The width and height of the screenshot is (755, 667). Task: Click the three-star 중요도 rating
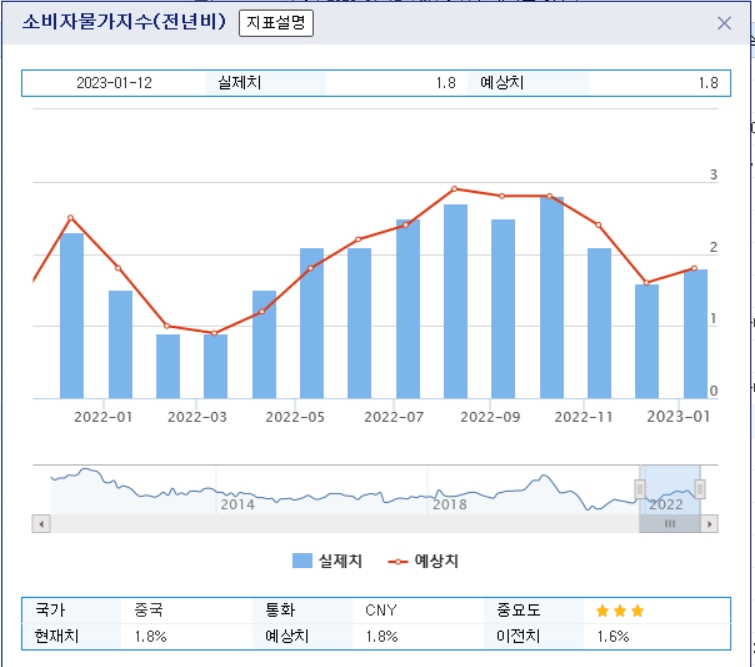(620, 611)
